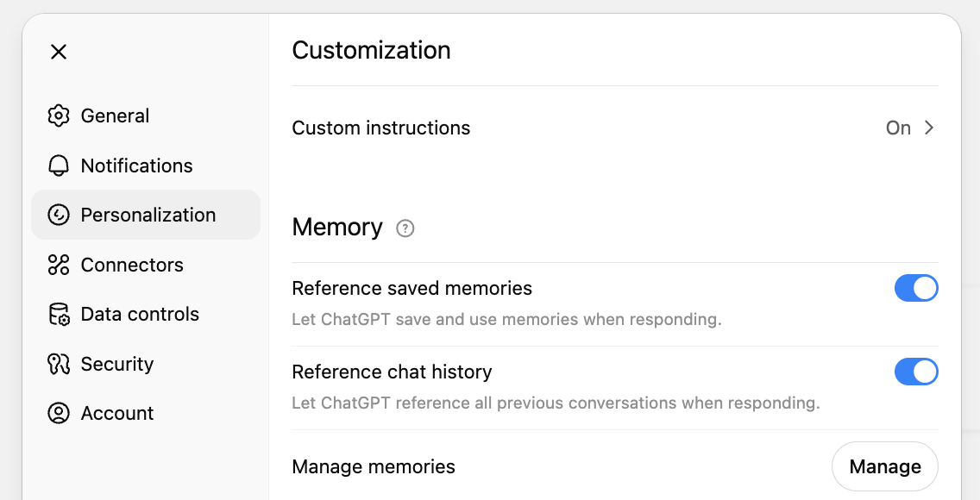
Task: Click the General gear icon
Action: point(59,116)
